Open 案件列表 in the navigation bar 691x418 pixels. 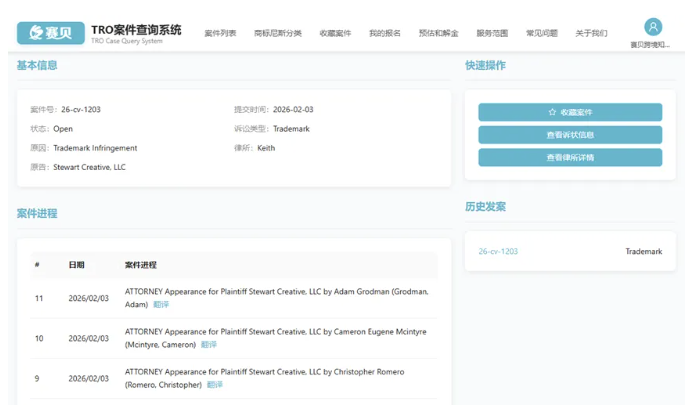(220, 34)
